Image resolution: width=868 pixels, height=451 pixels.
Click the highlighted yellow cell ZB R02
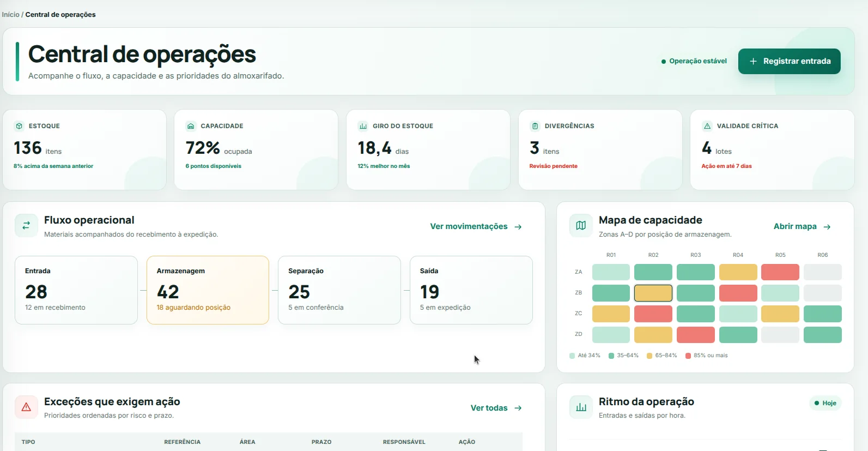[x=653, y=293]
